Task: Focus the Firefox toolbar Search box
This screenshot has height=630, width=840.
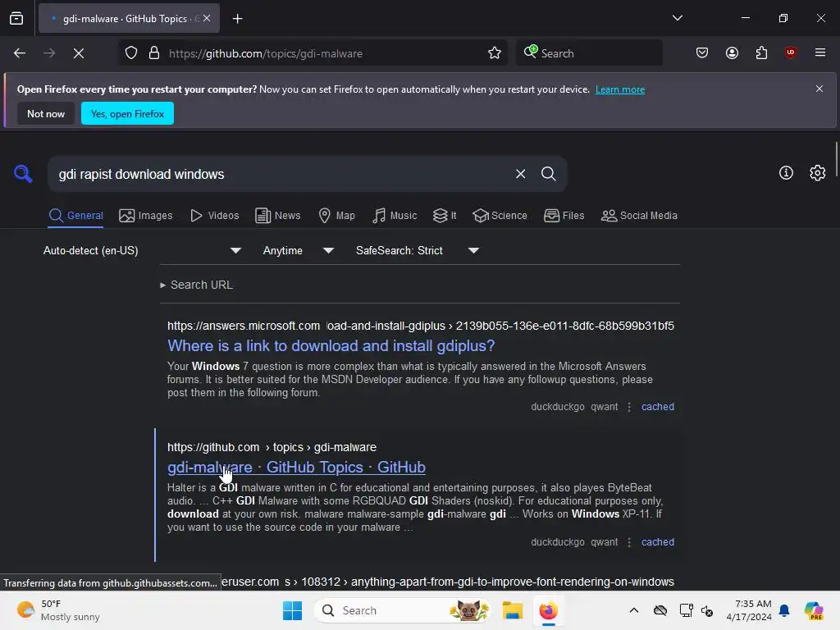Action: coord(589,53)
